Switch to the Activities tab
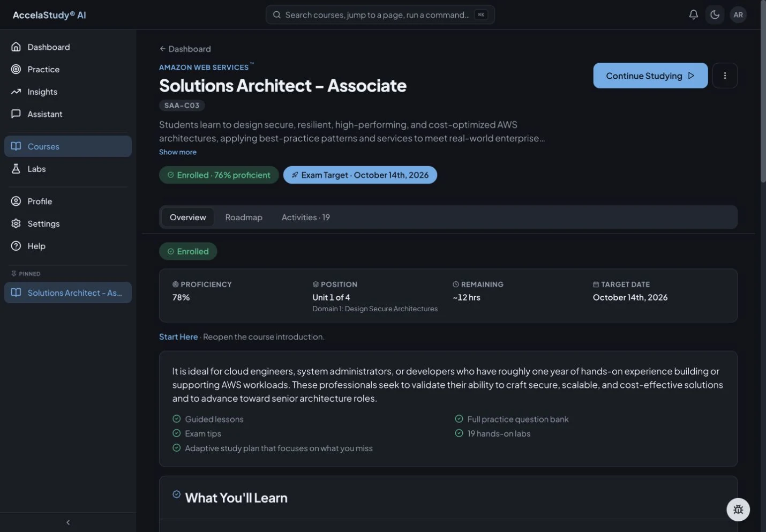 (x=305, y=218)
